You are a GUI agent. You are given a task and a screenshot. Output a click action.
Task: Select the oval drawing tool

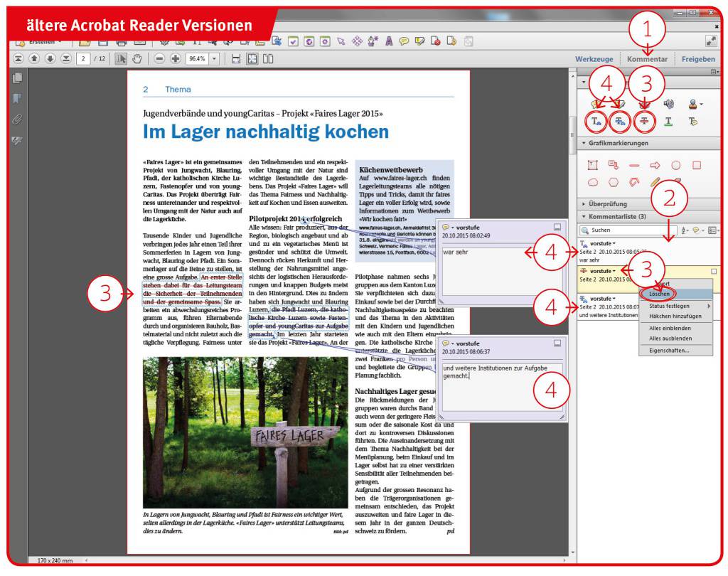pyautogui.click(x=676, y=166)
